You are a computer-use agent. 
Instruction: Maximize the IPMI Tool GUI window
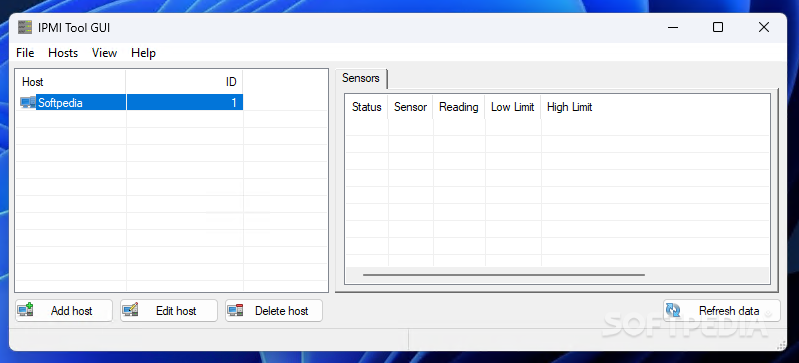coord(718,28)
